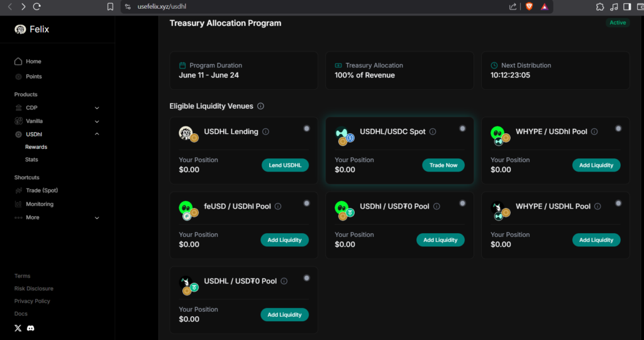This screenshot has width=644, height=340.
Task: Select the feUSD / USDhl Pool radio button
Action: (x=306, y=203)
